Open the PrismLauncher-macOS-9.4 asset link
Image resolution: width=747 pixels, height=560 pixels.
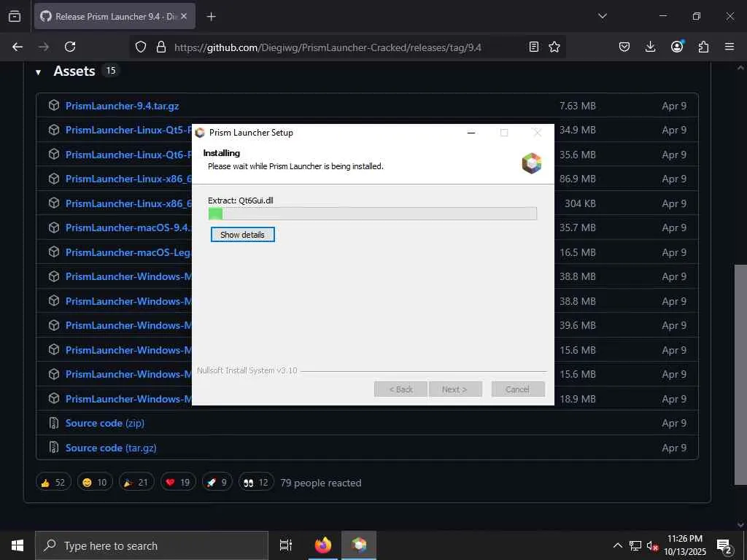pyautogui.click(x=128, y=227)
